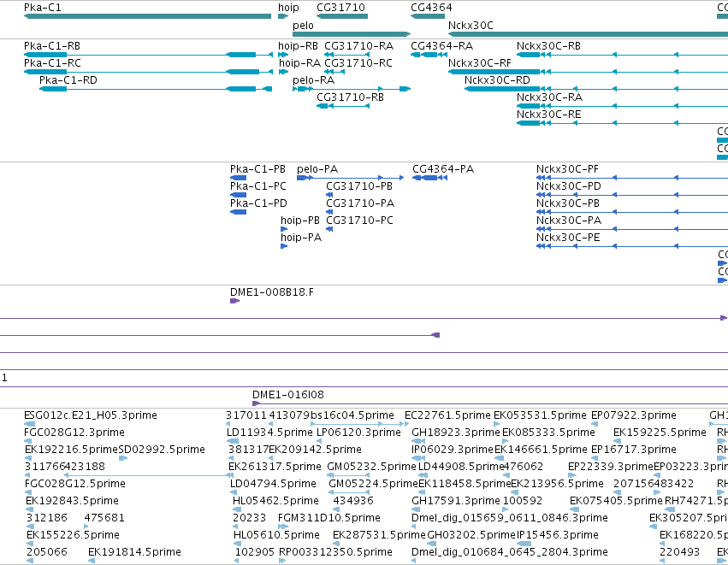
Task: Click the DME1-016I08 clone label
Action: click(288, 395)
